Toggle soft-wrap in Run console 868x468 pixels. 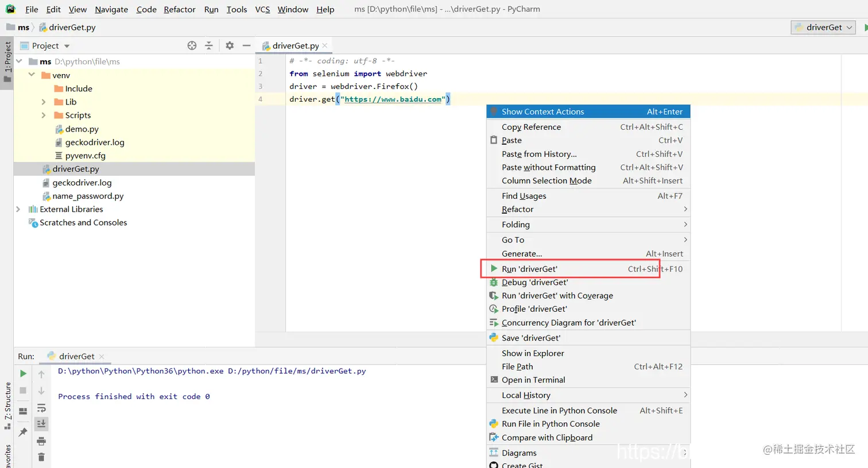[41, 408]
